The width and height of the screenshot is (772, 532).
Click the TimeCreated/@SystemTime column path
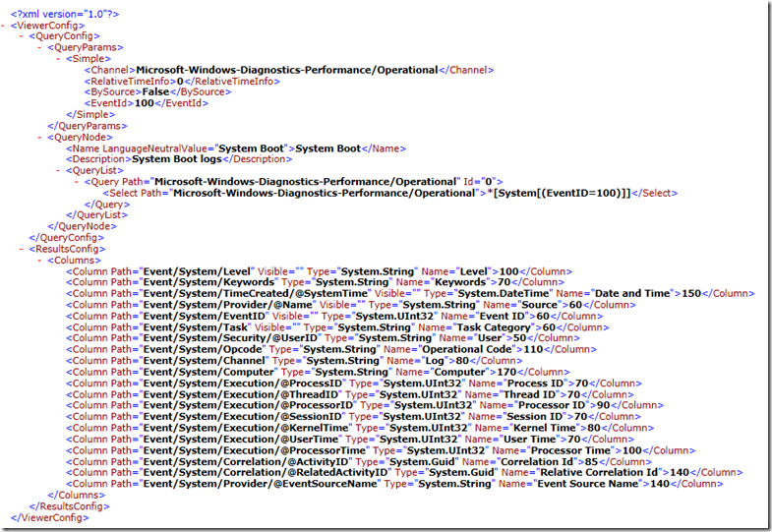255,293
